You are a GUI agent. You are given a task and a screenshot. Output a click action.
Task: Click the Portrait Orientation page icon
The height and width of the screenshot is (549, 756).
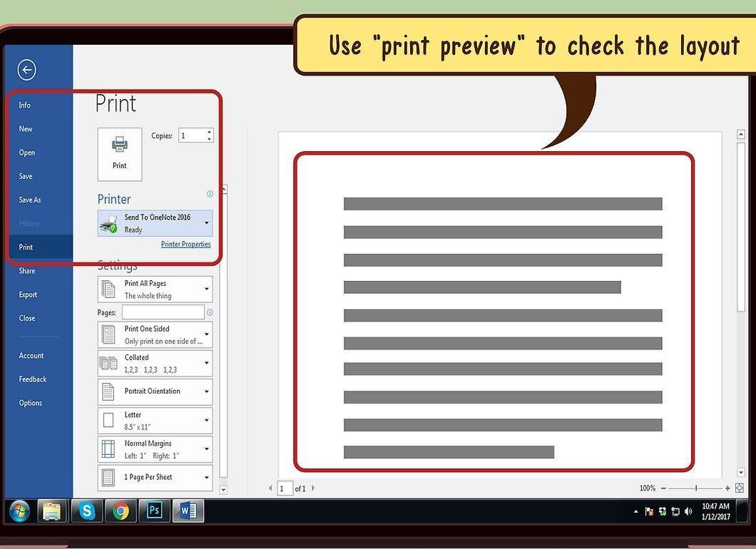108,392
